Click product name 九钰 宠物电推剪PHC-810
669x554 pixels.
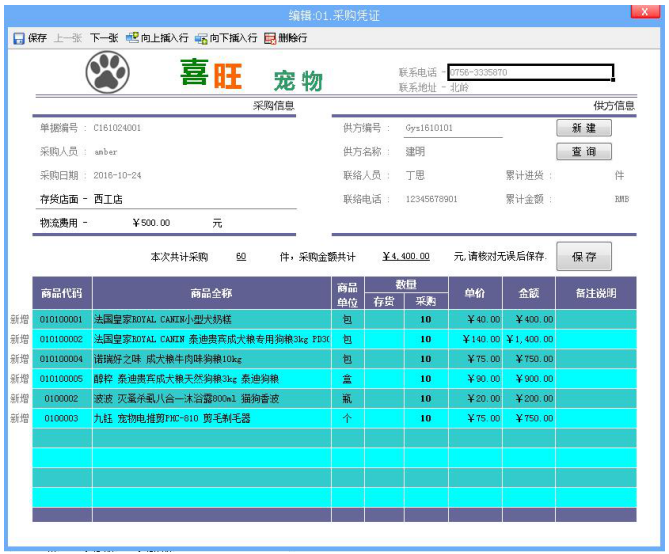[x=172, y=418]
